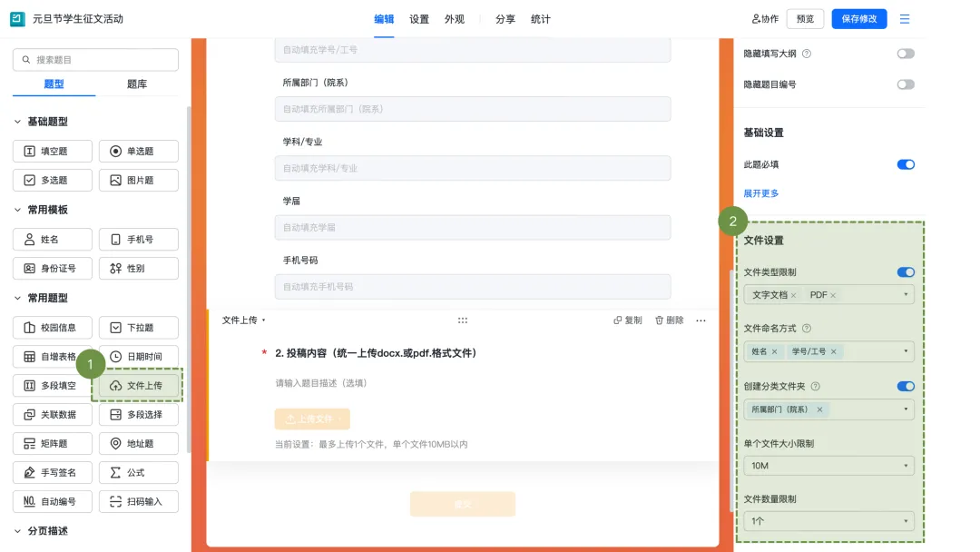Open the 文件数量限制 dropdown
980x552 pixels.
pos(828,521)
